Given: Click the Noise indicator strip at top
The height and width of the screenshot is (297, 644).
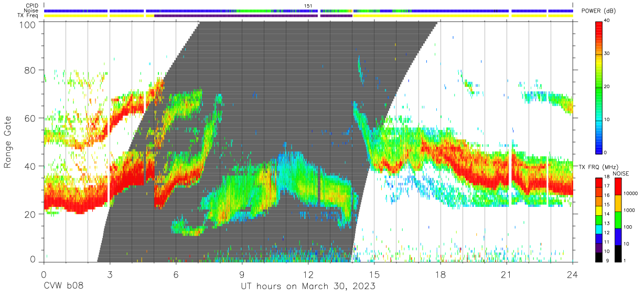Looking at the screenshot, I should 308,10.
